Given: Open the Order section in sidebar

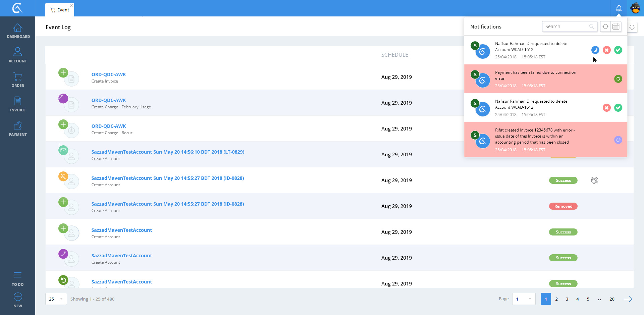Looking at the screenshot, I should pyautogui.click(x=18, y=80).
